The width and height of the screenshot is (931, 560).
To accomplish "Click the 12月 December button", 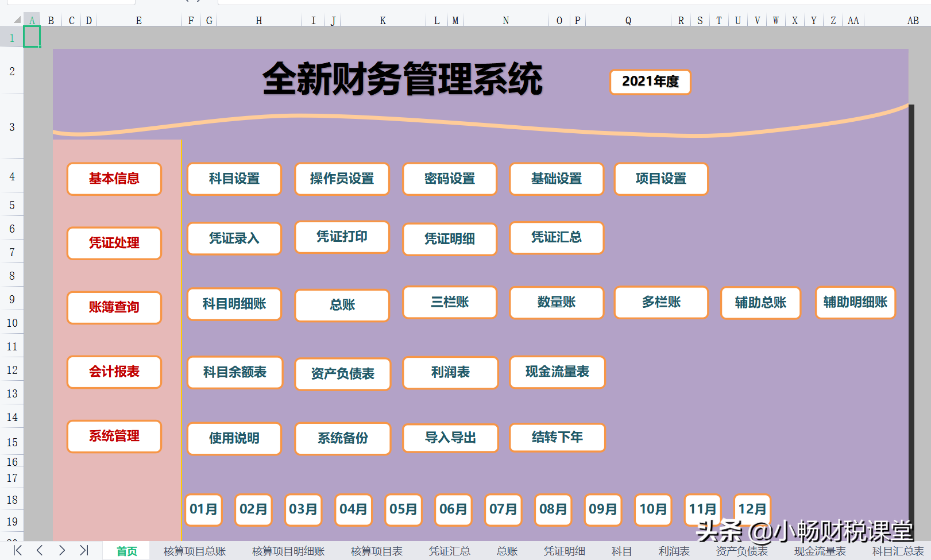I will click(x=751, y=508).
